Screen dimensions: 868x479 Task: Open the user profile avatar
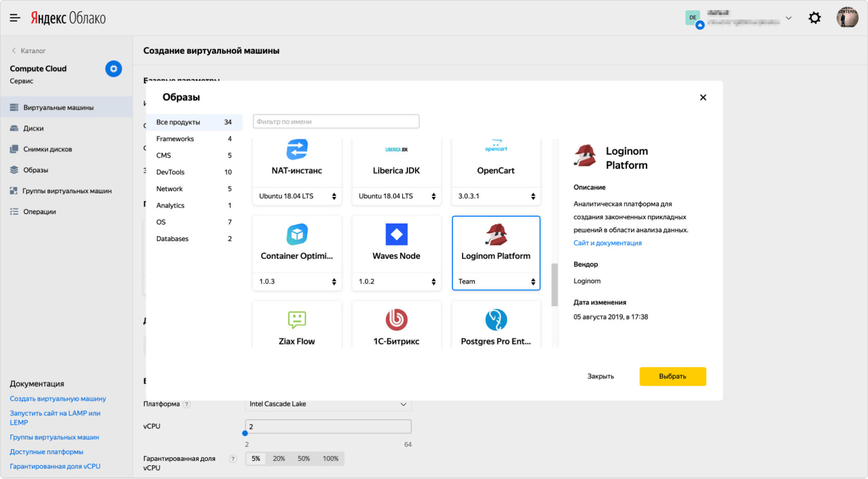click(x=847, y=18)
